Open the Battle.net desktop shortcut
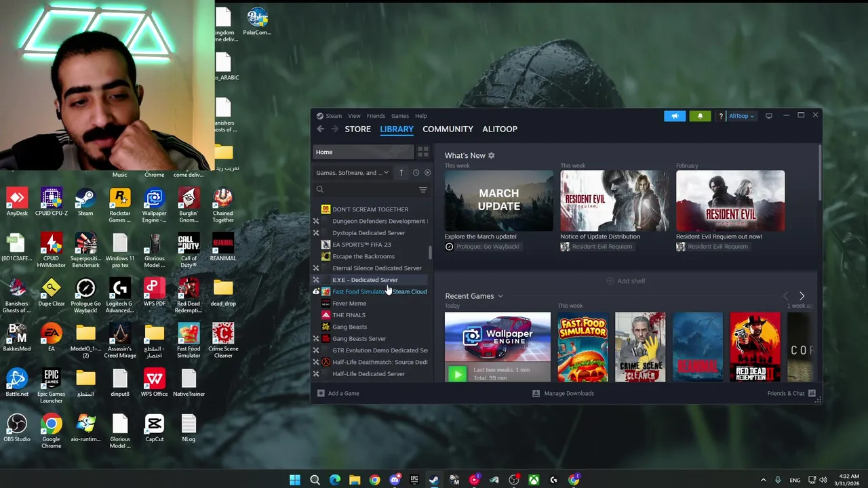Screen dimensions: 868x488 coord(17,383)
